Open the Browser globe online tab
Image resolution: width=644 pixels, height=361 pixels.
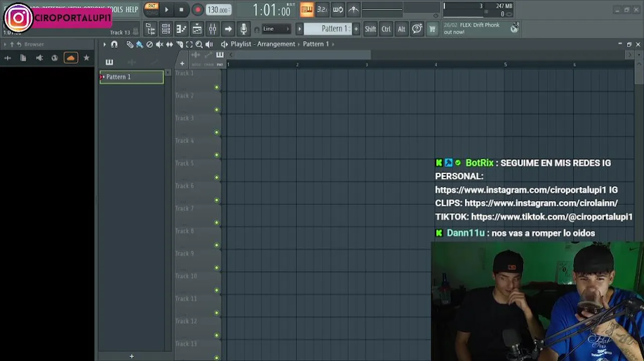click(x=55, y=58)
